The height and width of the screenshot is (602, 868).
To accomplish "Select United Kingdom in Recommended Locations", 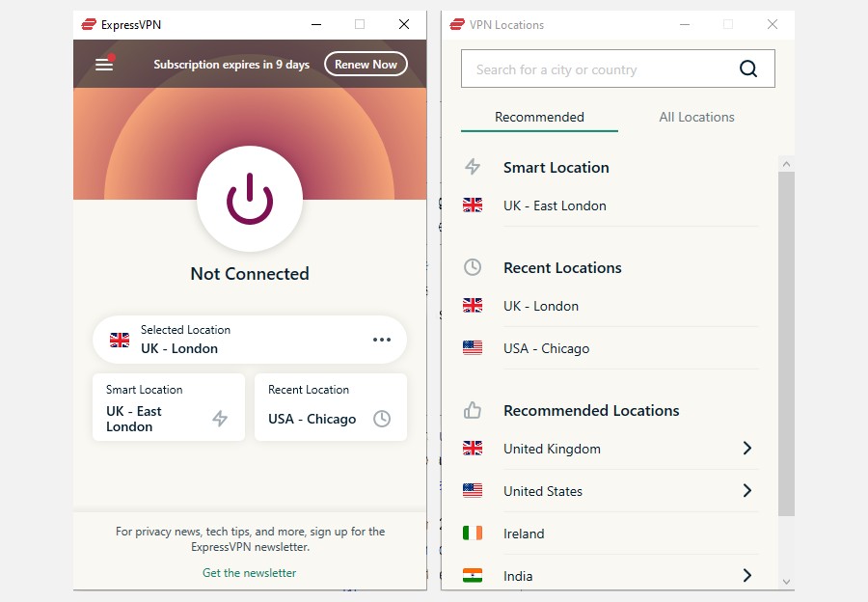I will (x=610, y=449).
